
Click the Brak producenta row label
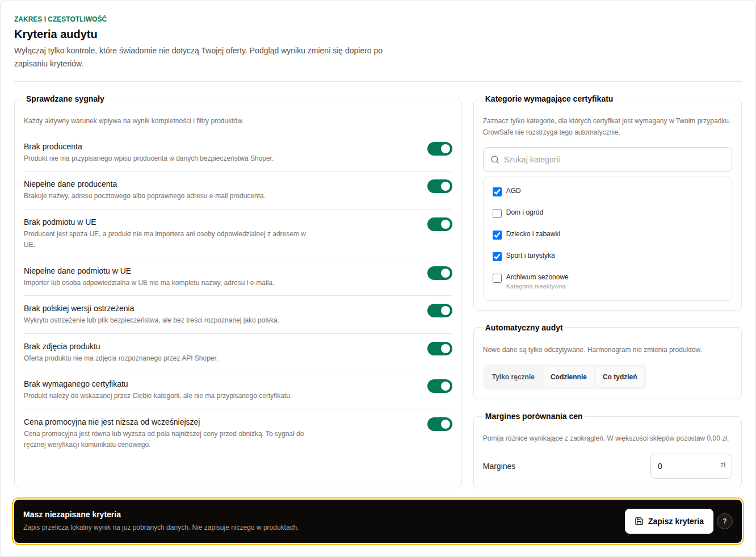(53, 146)
